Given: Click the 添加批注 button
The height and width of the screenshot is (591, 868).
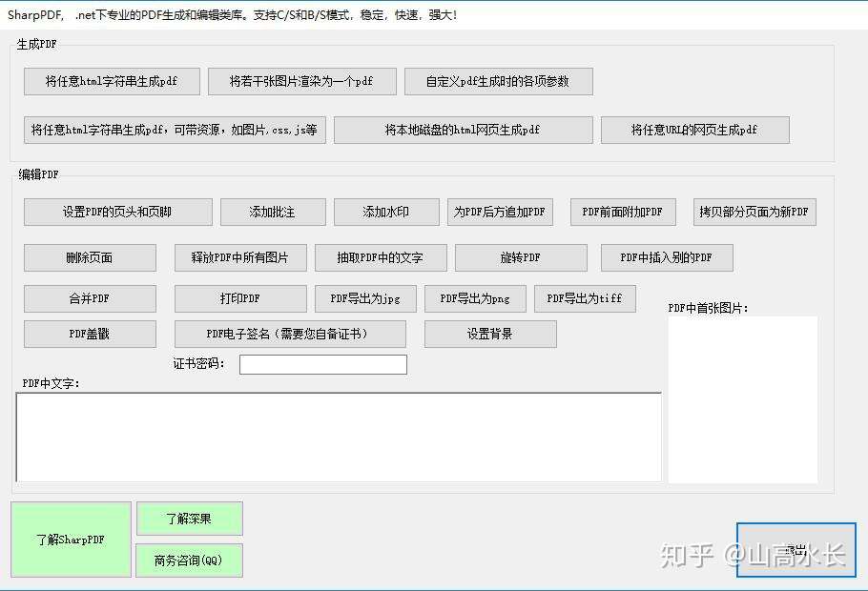Looking at the screenshot, I should click(x=273, y=212).
